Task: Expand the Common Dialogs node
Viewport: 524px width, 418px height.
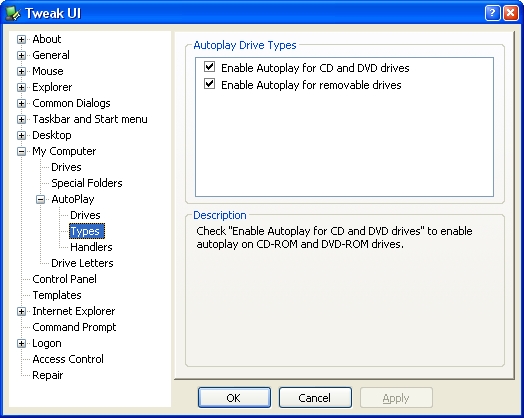Action: pyautogui.click(x=21, y=104)
